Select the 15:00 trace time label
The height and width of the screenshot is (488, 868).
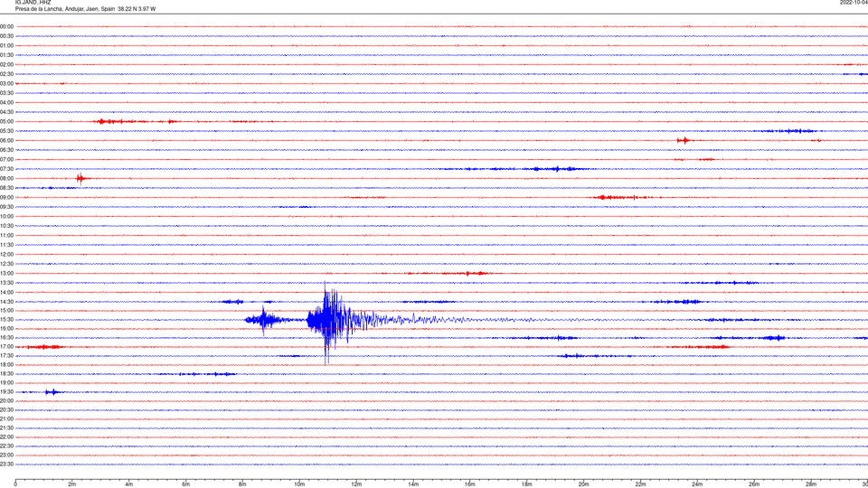click(x=6, y=310)
